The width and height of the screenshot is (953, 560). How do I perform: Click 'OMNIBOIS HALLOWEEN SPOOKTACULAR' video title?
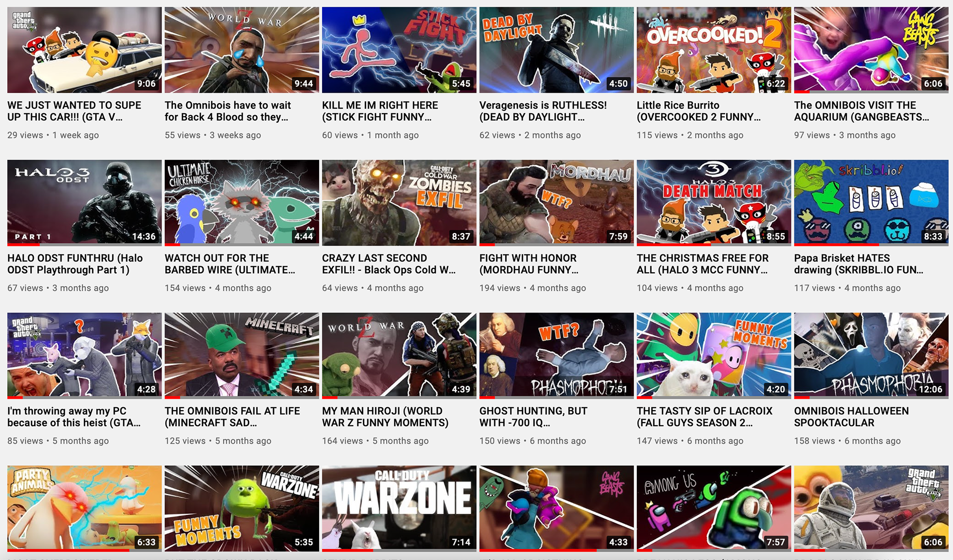coord(852,417)
